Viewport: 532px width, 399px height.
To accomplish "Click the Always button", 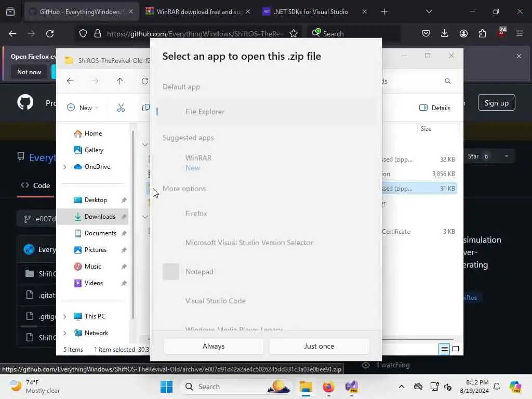I will [214, 346].
